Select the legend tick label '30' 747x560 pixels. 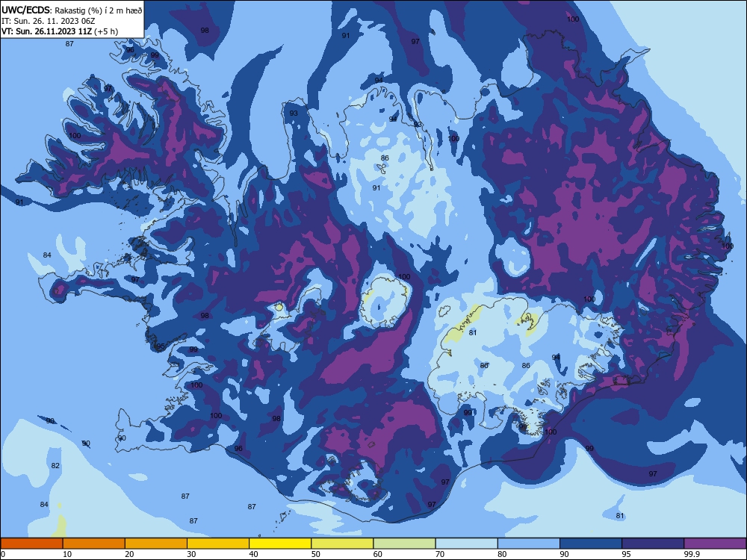pos(191,554)
